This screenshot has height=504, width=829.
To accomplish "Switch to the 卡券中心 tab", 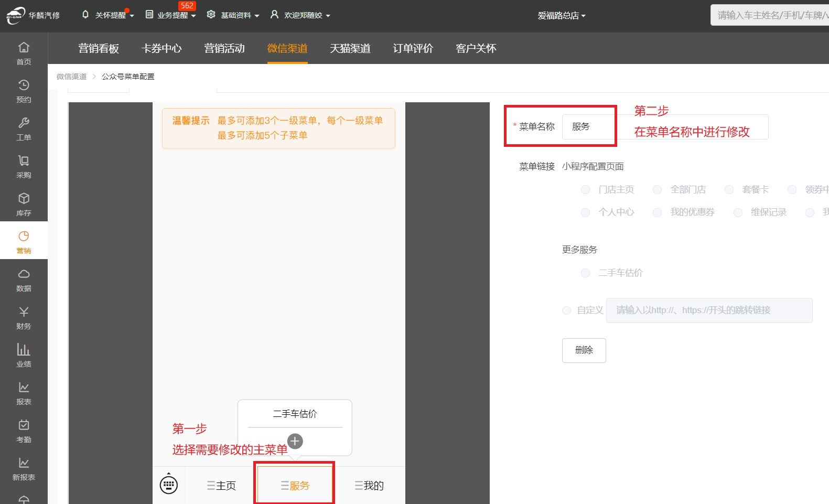I will (x=162, y=48).
